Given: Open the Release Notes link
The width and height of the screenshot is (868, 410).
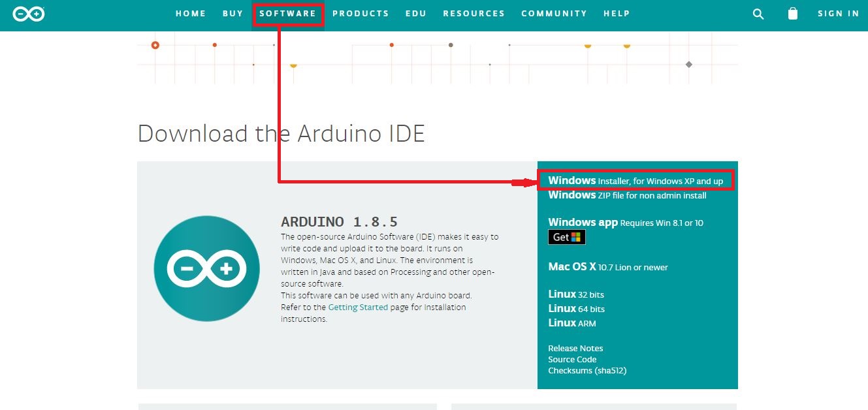Looking at the screenshot, I should click(x=575, y=348).
